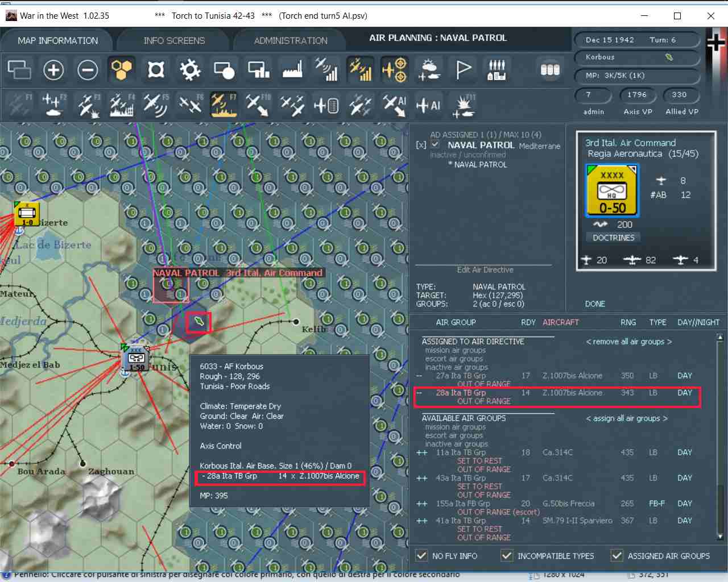The height and width of the screenshot is (582, 728).
Task: Click the factory production icon
Action: pos(292,70)
